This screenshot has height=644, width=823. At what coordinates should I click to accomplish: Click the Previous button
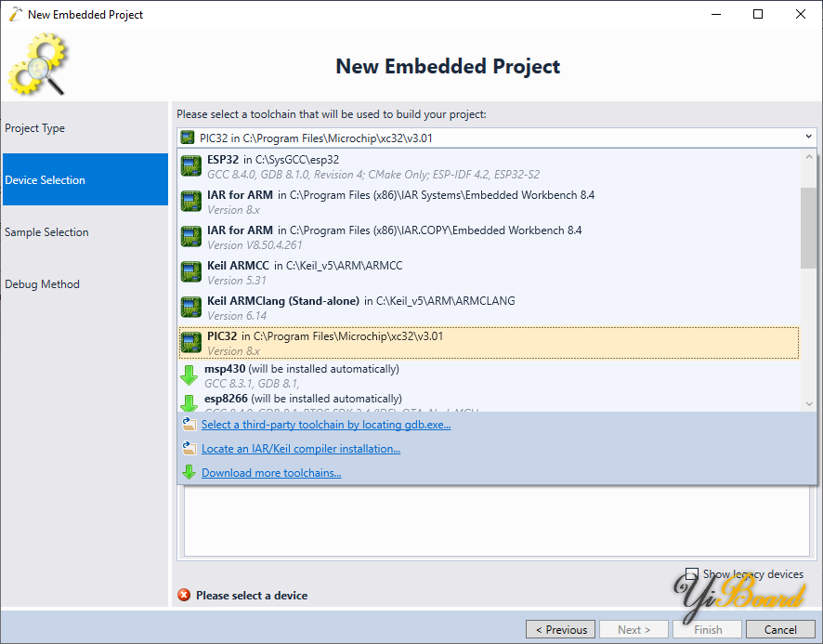click(x=560, y=629)
